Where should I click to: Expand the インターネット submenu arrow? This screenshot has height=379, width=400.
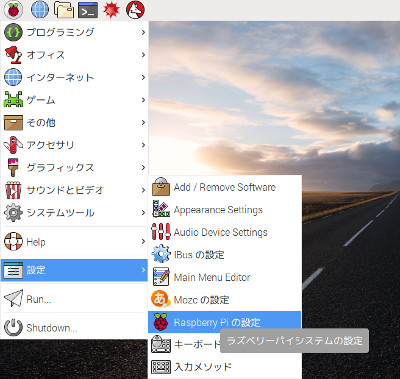pos(143,77)
